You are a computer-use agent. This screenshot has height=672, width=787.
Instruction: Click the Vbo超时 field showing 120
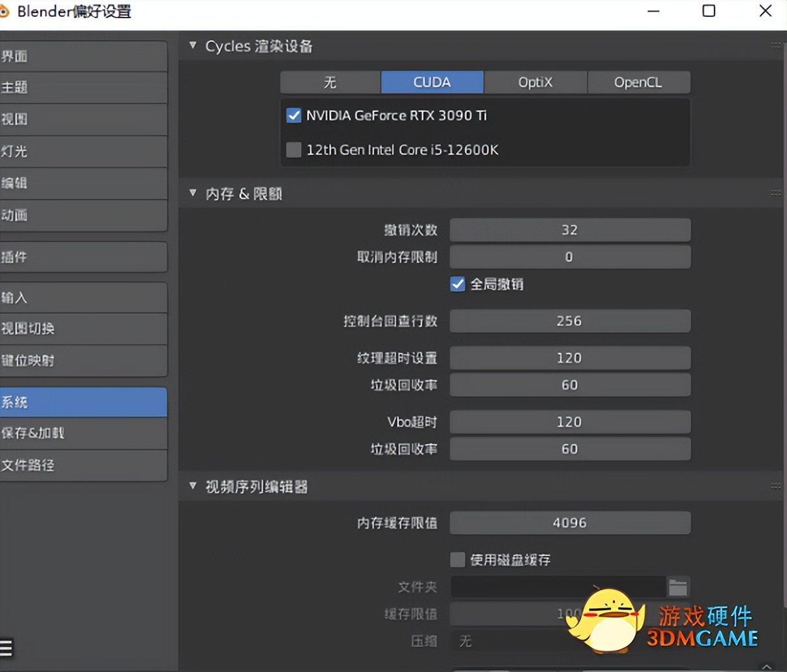(x=570, y=422)
